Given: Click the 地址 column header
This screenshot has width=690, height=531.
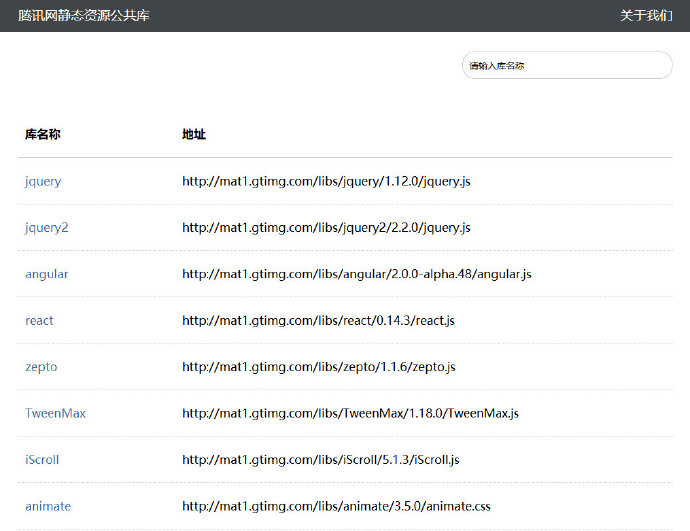Looking at the screenshot, I should pos(194,134).
